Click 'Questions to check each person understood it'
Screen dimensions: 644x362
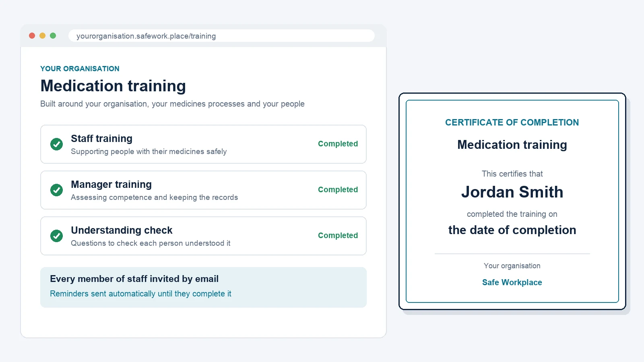(151, 243)
